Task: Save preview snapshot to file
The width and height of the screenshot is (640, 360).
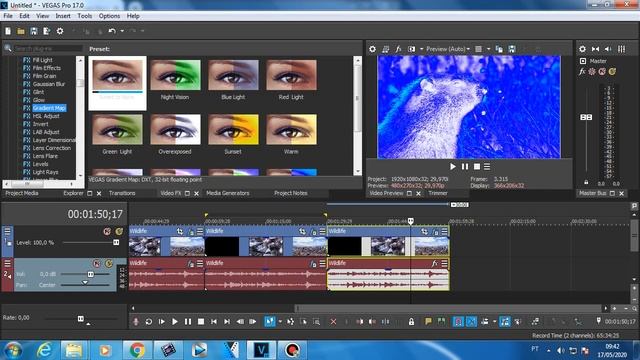Action: tap(512, 49)
